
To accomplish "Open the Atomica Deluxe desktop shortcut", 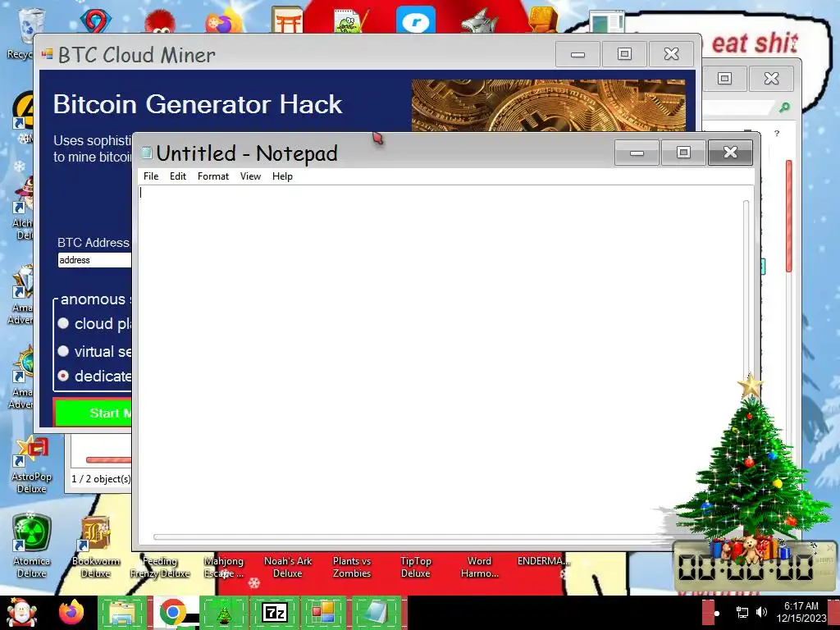I will pyautogui.click(x=32, y=533).
